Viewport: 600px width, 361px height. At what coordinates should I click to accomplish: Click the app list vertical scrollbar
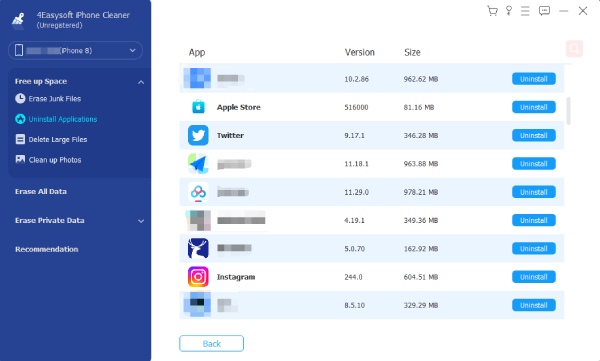tap(569, 111)
